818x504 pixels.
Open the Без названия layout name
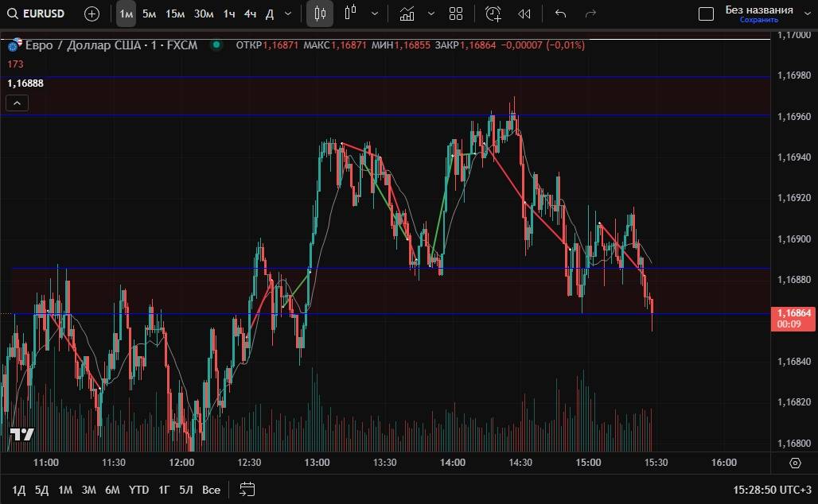pos(759,10)
